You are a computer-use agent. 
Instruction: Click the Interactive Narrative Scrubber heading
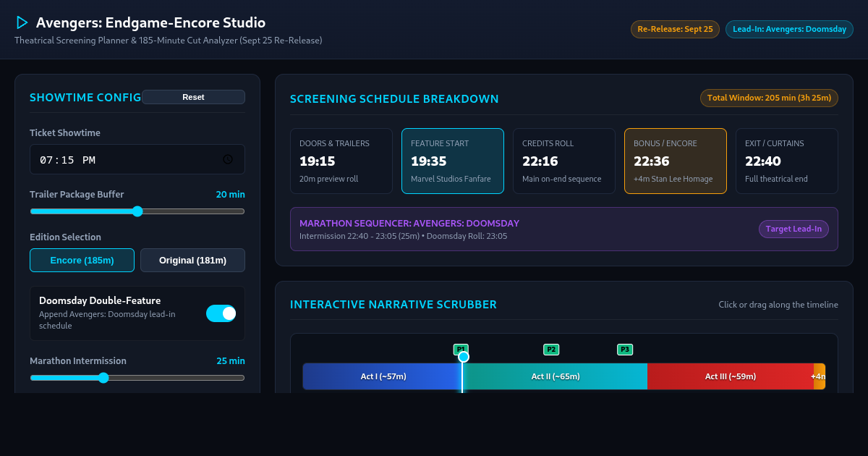[x=393, y=305]
